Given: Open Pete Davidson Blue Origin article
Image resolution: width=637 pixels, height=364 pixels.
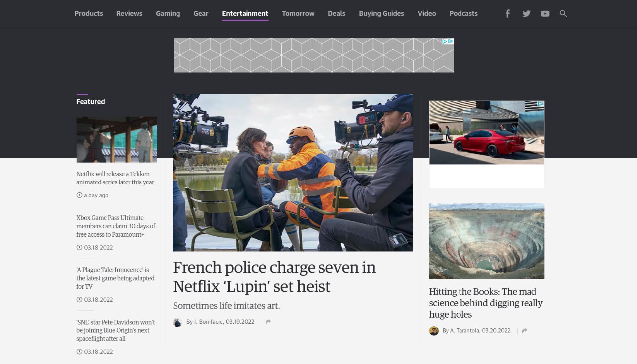Looking at the screenshot, I should point(115,330).
